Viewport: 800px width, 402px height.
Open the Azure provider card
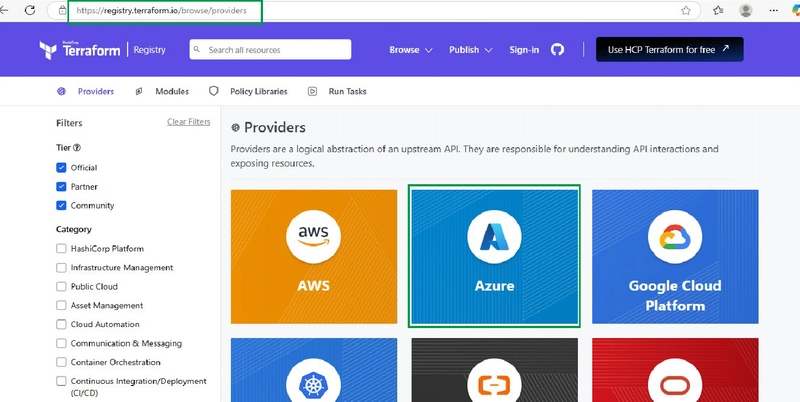coord(494,257)
